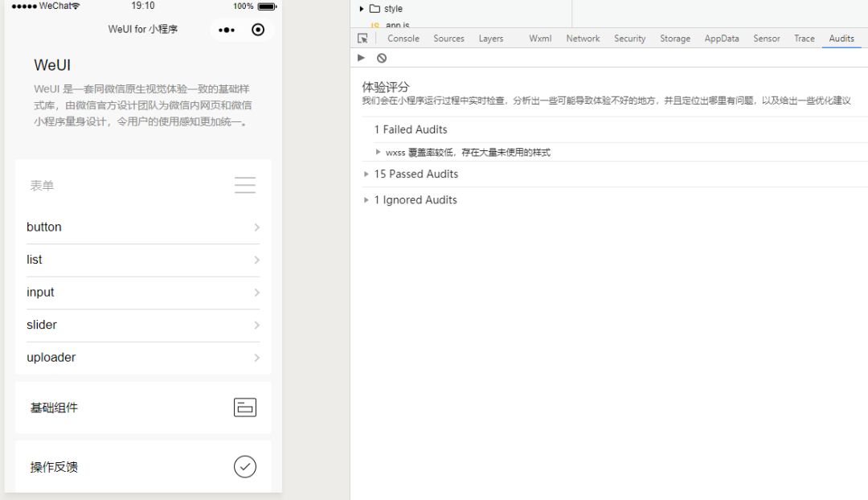This screenshot has width=868, height=500.
Task: Click the element inspector picker icon
Action: (x=362, y=39)
